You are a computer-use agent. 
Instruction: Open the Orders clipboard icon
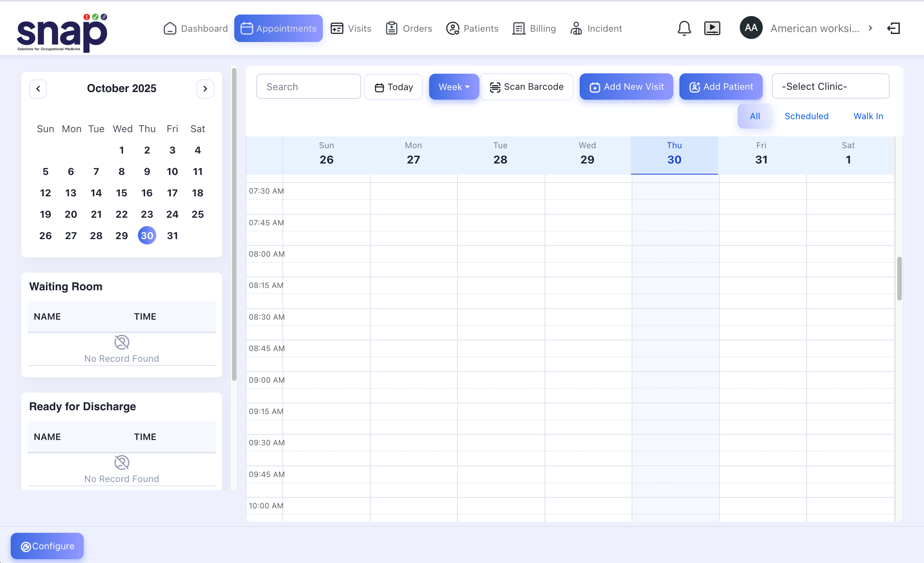click(392, 28)
